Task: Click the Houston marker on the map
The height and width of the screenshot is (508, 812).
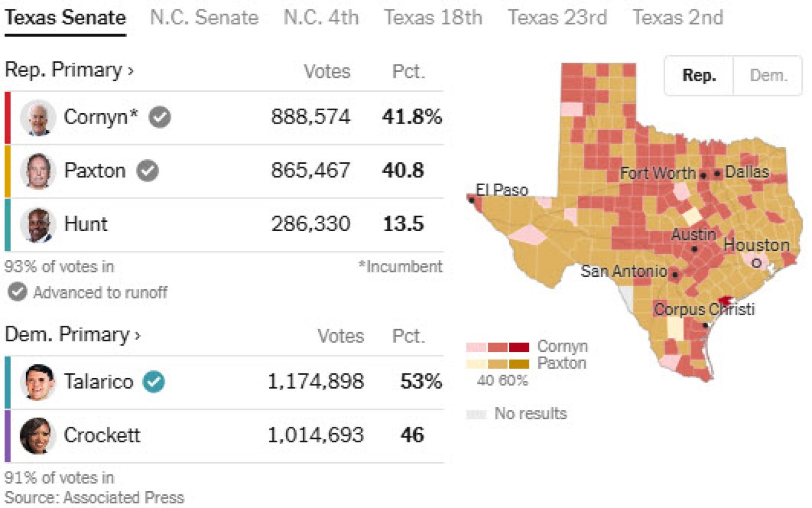Action: click(756, 263)
